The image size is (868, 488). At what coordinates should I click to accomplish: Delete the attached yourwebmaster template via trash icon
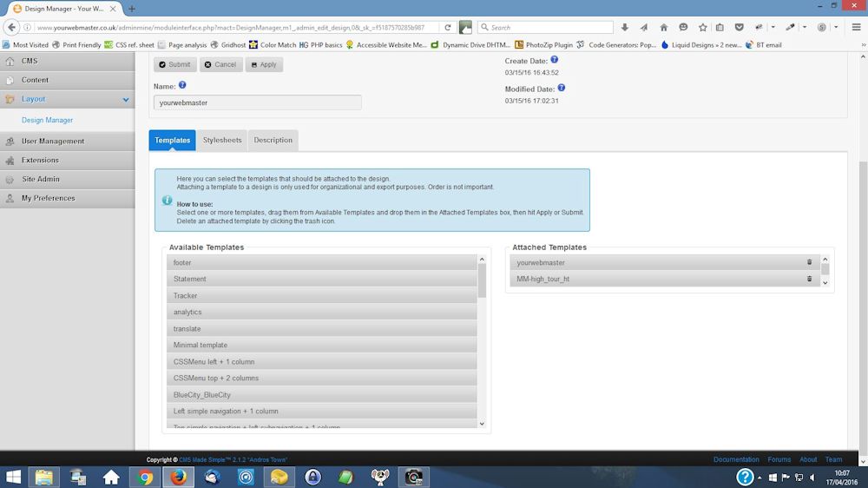coord(809,262)
